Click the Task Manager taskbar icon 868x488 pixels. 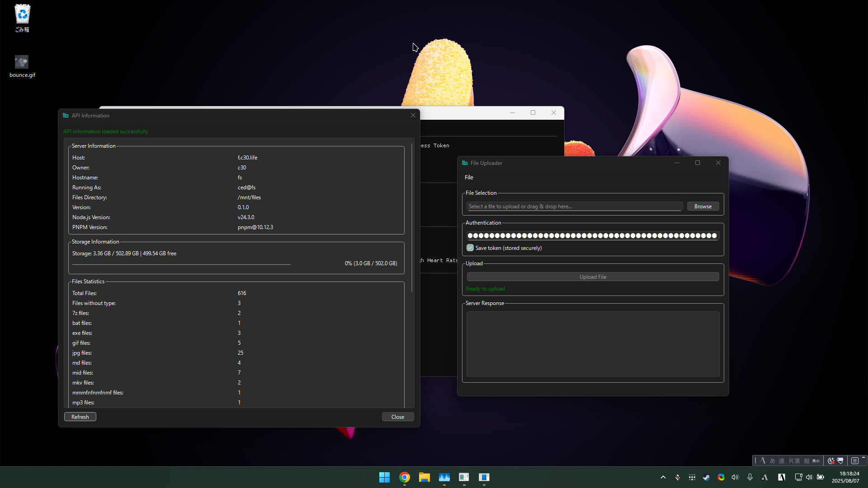coord(444,477)
